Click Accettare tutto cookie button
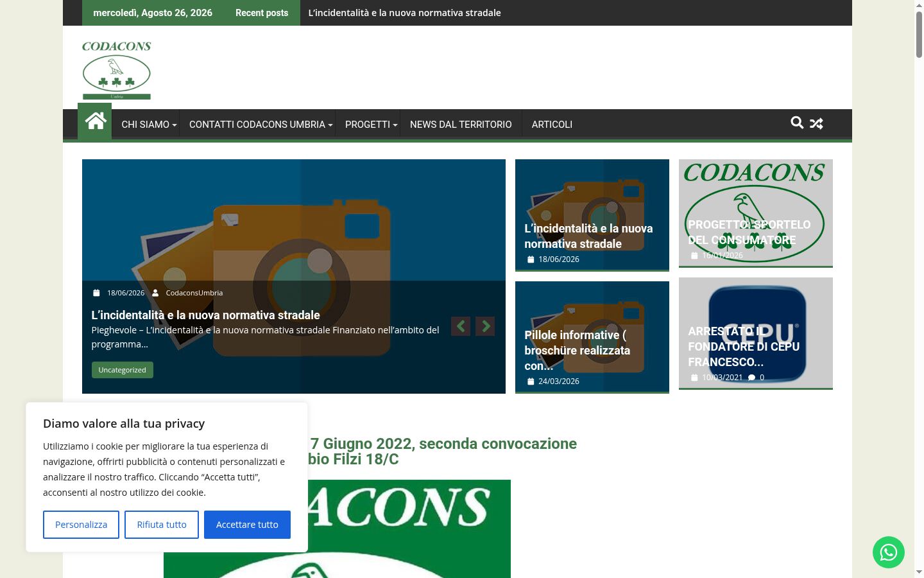Screen dimensions: 924x578 click(247, 525)
